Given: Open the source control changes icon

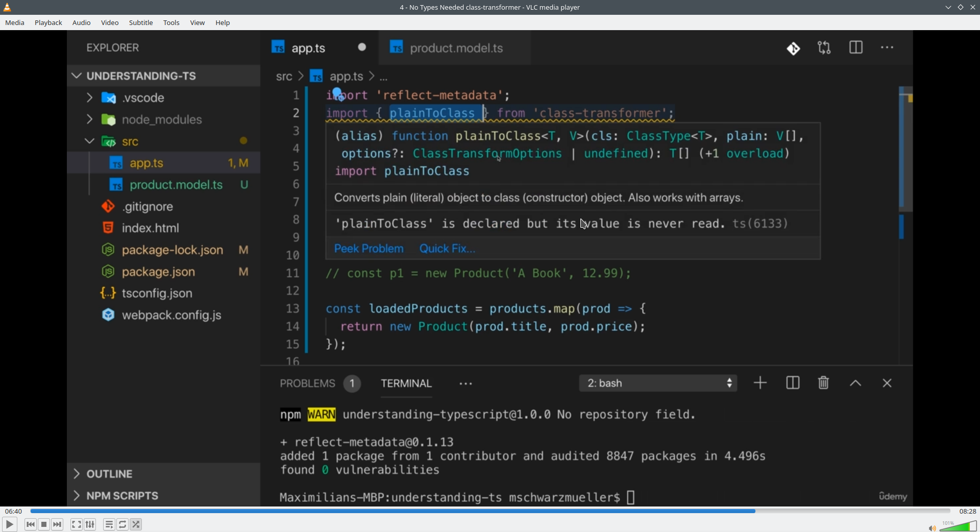Looking at the screenshot, I should coord(794,49).
